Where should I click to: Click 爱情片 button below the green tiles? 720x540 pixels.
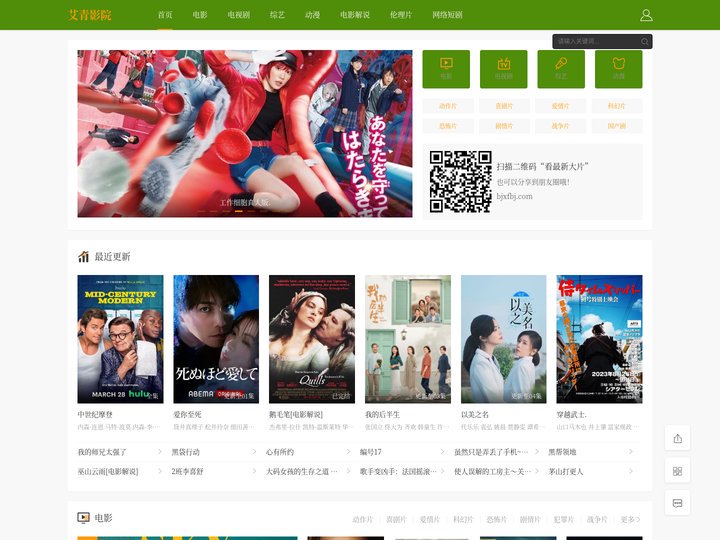pos(560,106)
